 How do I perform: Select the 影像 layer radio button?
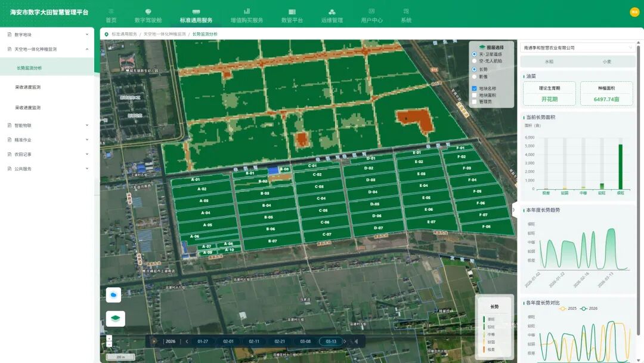[475, 76]
